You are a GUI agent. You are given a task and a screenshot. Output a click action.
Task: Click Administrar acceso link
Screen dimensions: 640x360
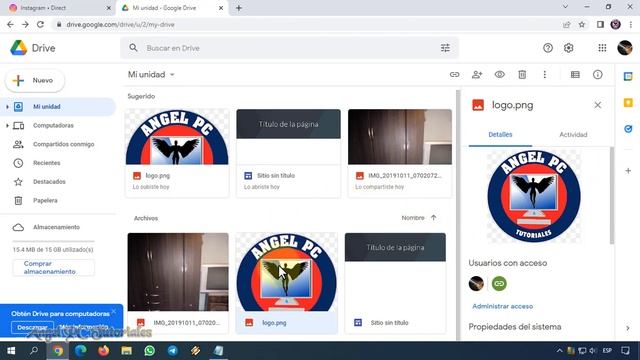coord(502,306)
